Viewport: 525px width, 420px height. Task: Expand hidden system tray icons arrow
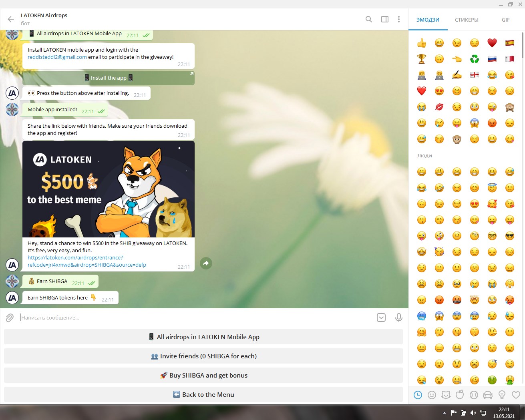444,413
